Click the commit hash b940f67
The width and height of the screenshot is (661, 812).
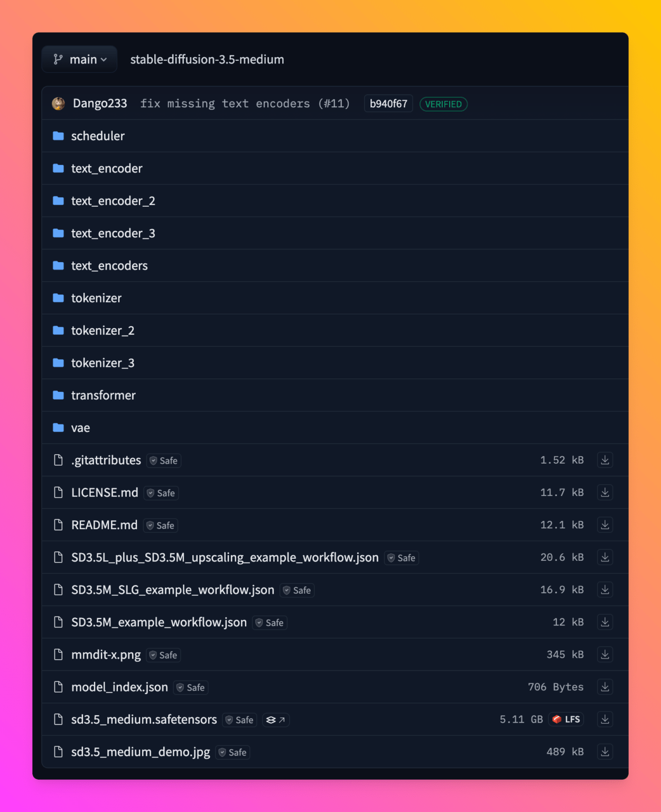pyautogui.click(x=388, y=104)
